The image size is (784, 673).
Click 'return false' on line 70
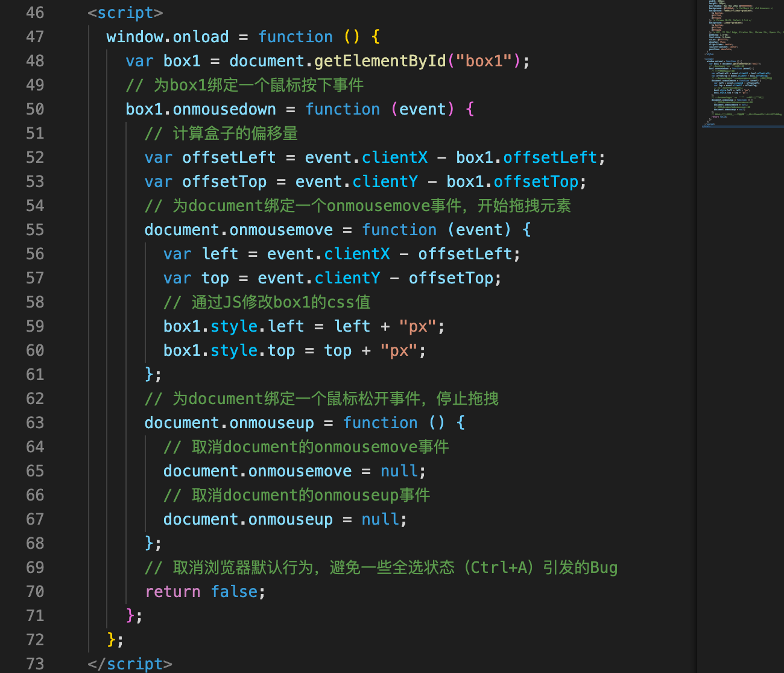[x=201, y=592]
